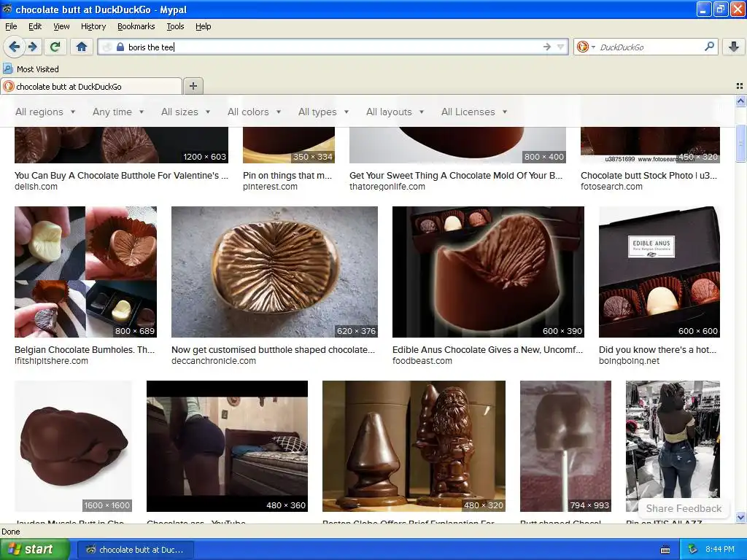This screenshot has width=747, height=560.
Task: Open the DuckDuckGo search engine selector icon
Action: 585,47
